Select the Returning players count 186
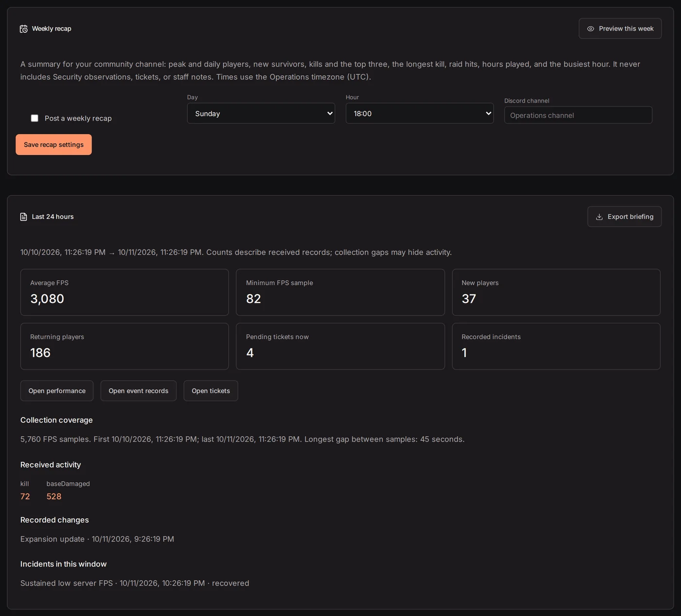The image size is (681, 616). (40, 352)
